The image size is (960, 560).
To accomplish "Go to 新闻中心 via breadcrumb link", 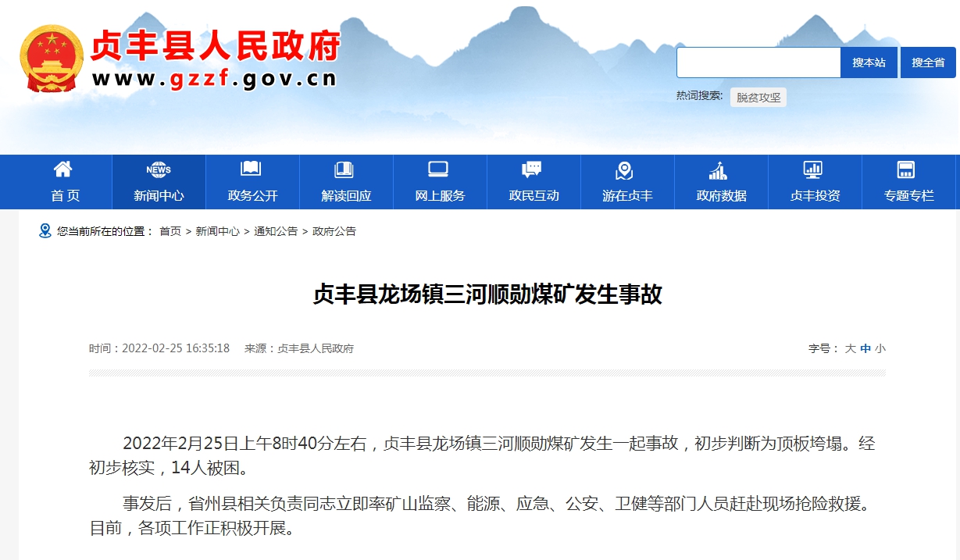I will coord(217,231).
